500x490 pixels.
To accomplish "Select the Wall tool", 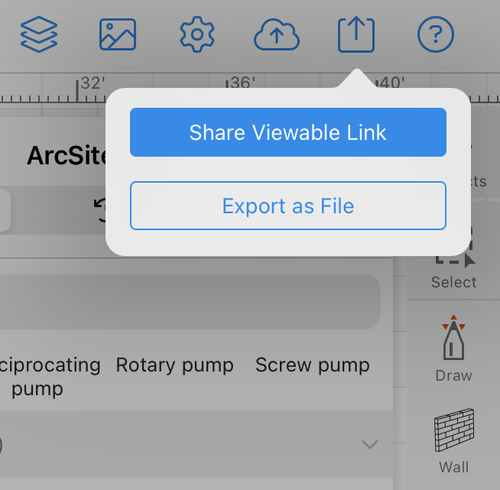I will pos(454,441).
